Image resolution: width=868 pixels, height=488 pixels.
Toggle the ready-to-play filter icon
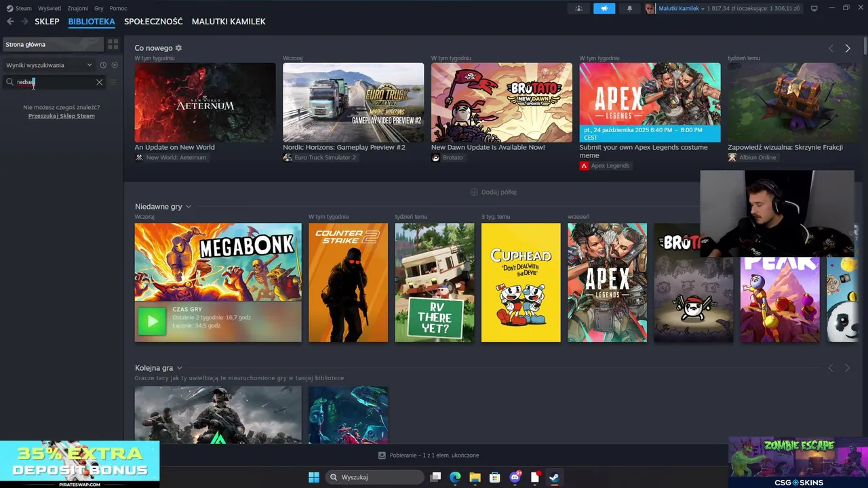click(115, 65)
